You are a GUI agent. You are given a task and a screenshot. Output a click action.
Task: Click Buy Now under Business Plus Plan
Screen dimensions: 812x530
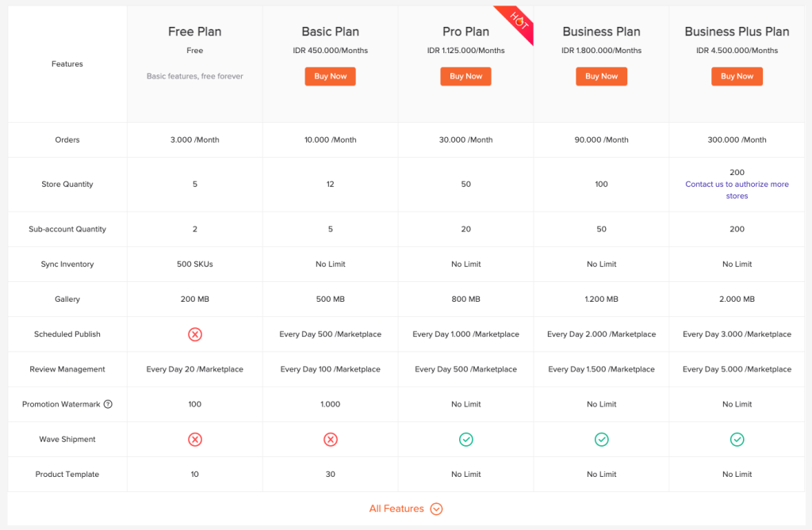737,76
